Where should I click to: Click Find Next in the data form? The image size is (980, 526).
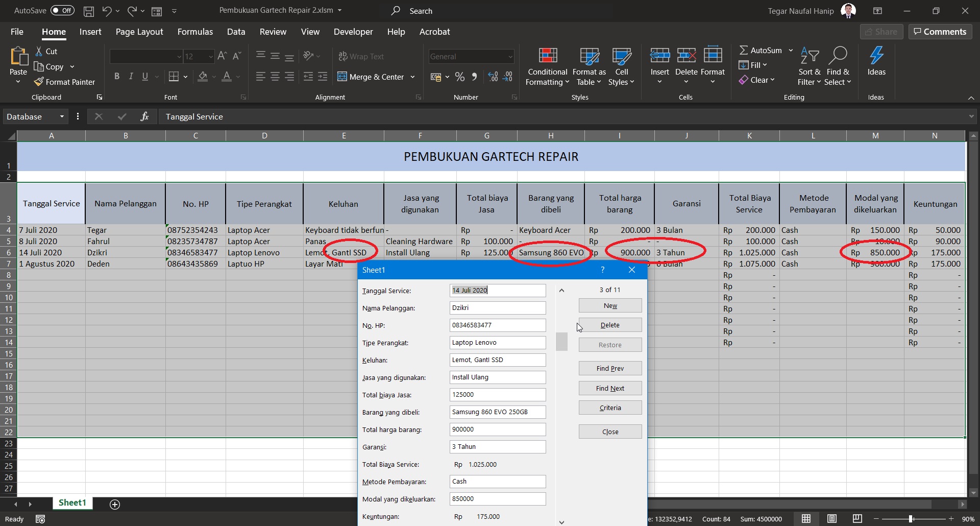pos(609,388)
